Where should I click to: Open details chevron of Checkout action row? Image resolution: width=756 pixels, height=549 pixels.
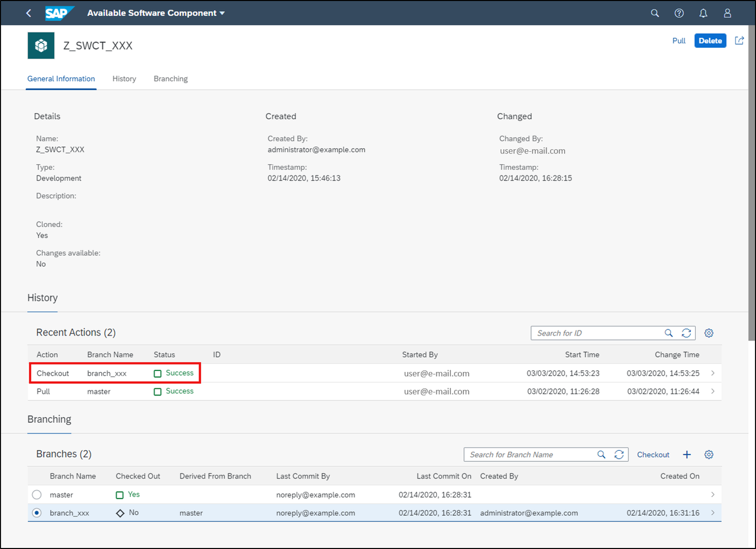click(x=712, y=373)
